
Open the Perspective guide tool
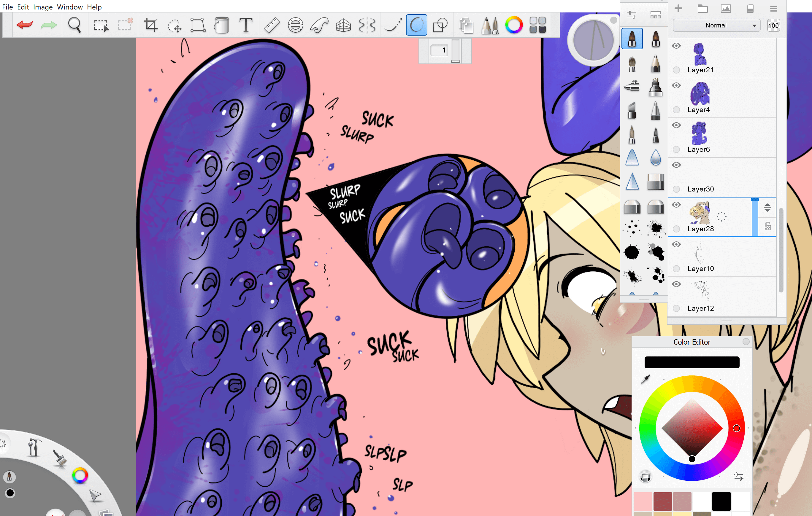tap(343, 25)
